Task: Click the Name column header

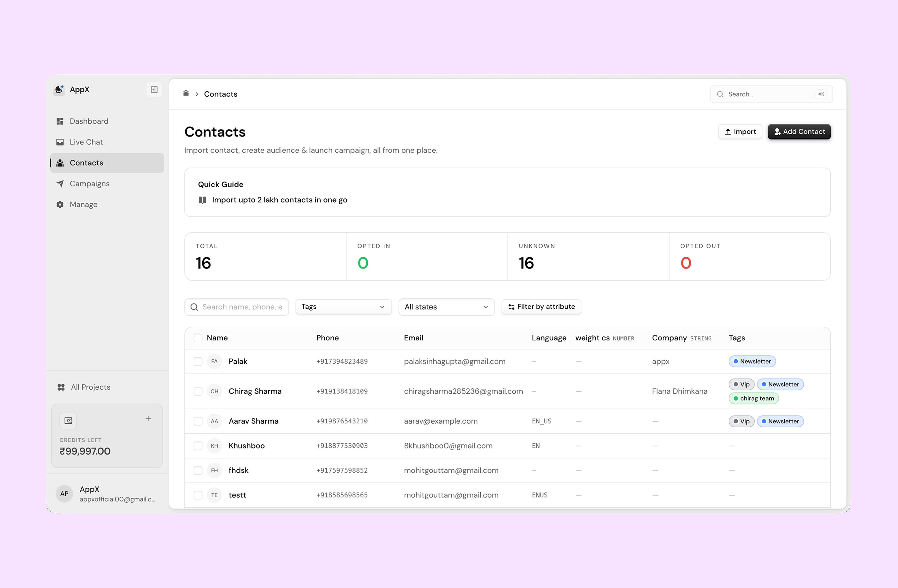Action: point(217,338)
